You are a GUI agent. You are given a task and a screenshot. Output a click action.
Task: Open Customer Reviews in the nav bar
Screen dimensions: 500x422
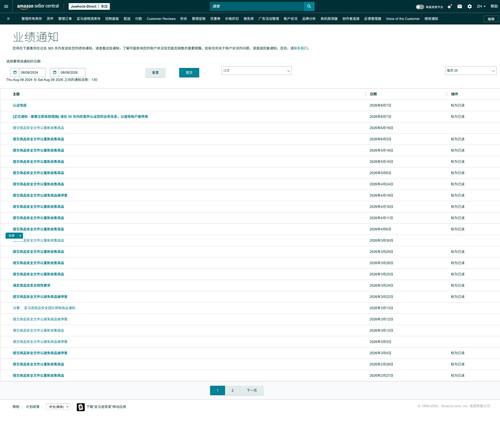coord(161,19)
